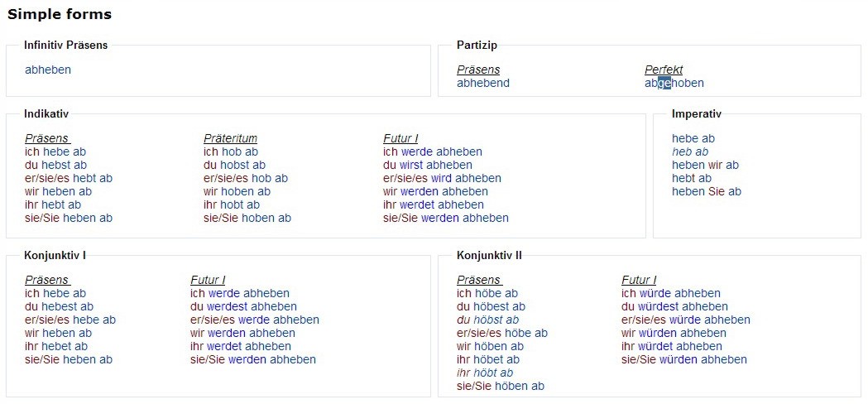Screen dimensions: 868x404
Task: Click the 'Präteritum' column heading
Action: click(230, 138)
